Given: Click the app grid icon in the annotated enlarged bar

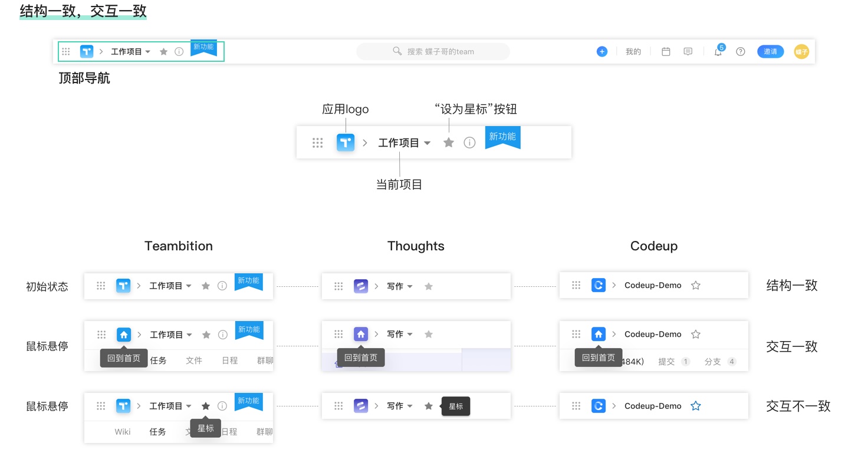Looking at the screenshot, I should tap(318, 143).
